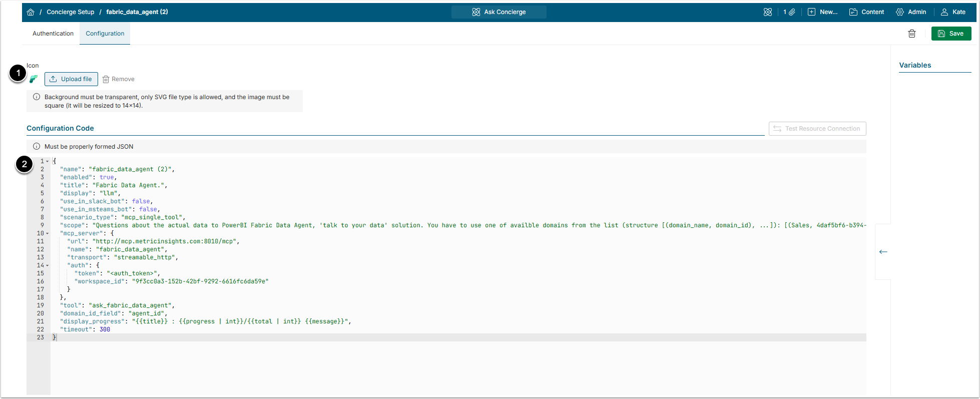The height and width of the screenshot is (399, 980).
Task: Click the "transport": "streamable_http" line
Action: pyautogui.click(x=123, y=257)
